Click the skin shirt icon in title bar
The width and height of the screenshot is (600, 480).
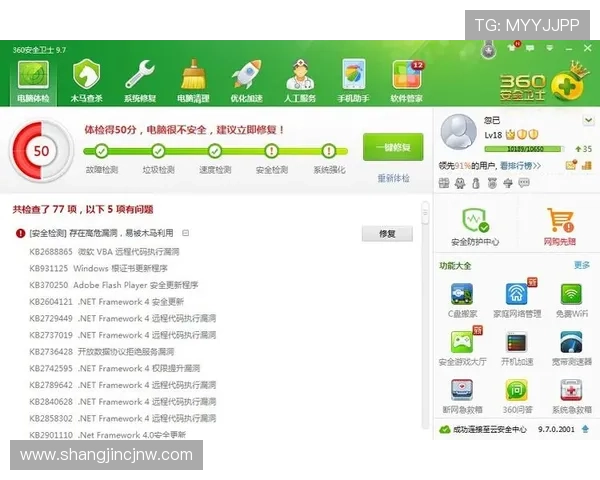pyautogui.click(x=512, y=47)
